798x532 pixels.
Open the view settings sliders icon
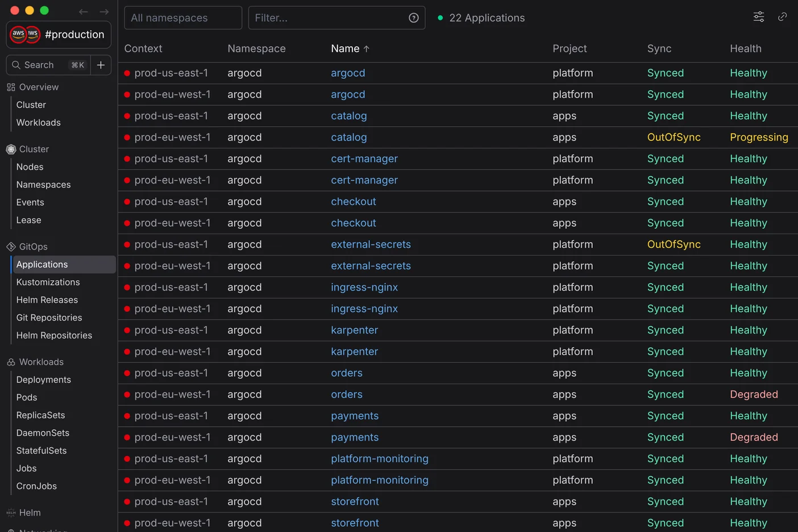point(759,16)
